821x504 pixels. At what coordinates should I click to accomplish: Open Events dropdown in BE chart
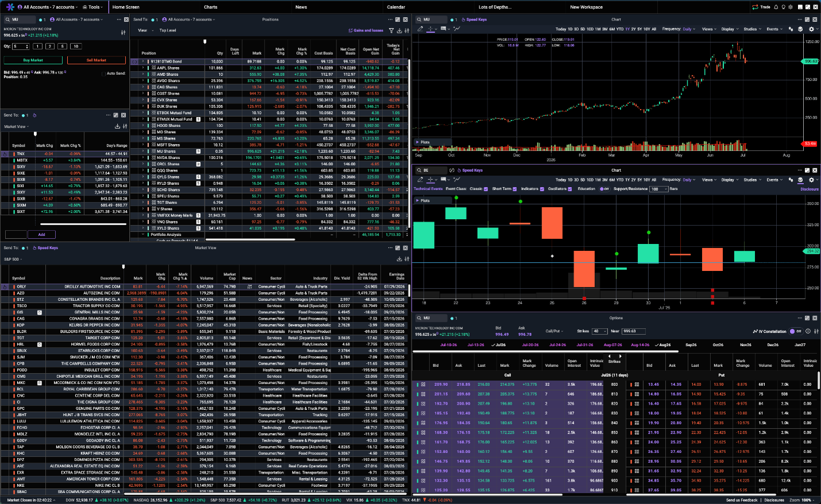(774, 180)
